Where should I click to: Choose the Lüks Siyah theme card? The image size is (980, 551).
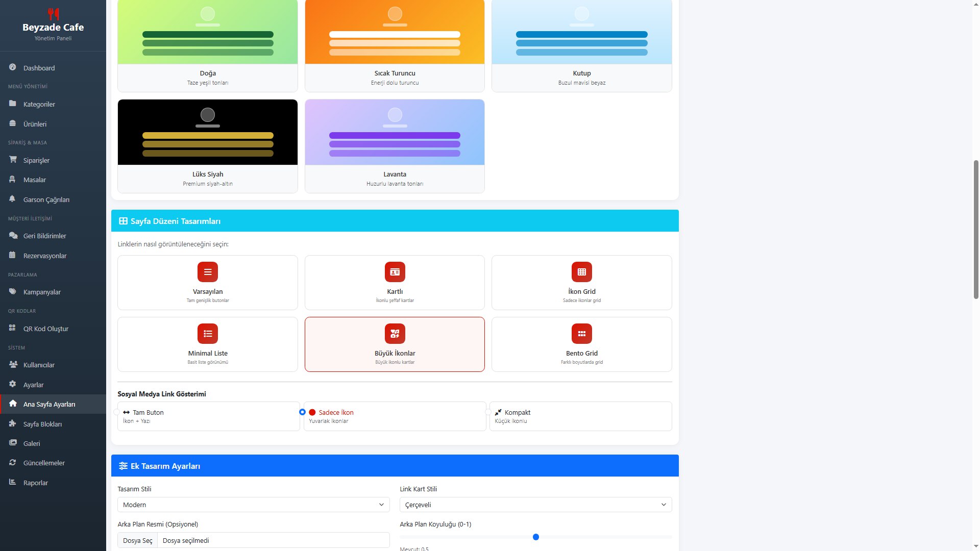[208, 146]
